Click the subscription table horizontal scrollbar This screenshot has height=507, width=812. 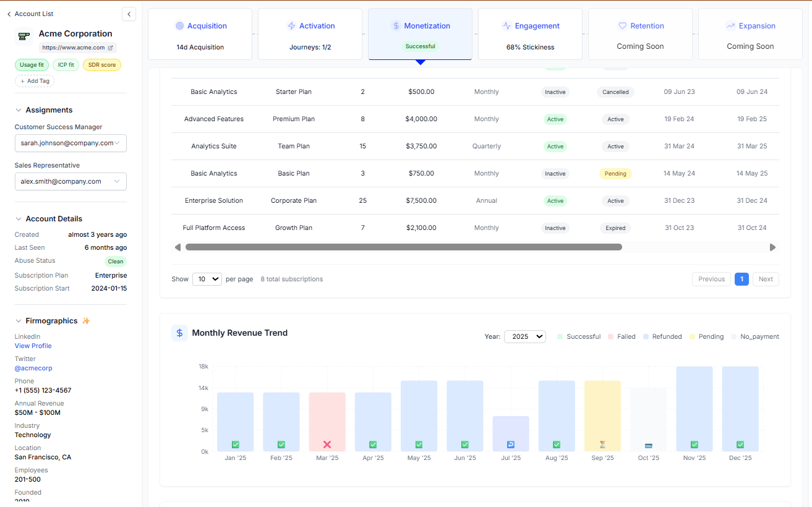coord(403,247)
